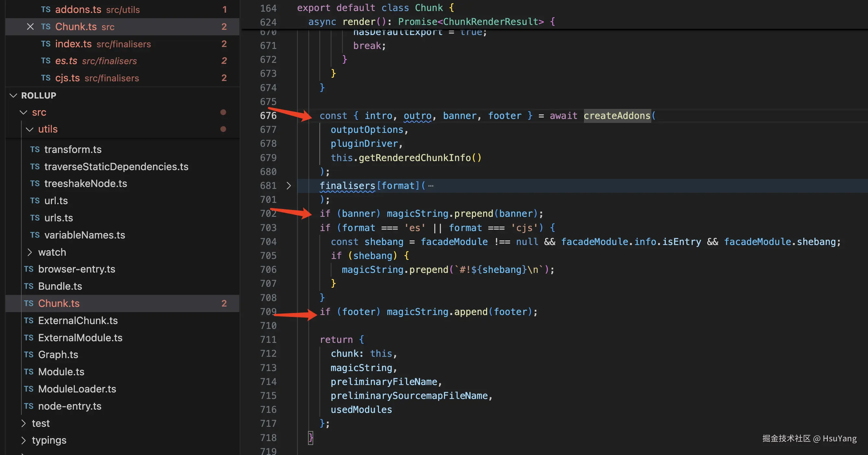Collapse the utils folder
Image resolution: width=868 pixels, height=455 pixels.
(30, 129)
